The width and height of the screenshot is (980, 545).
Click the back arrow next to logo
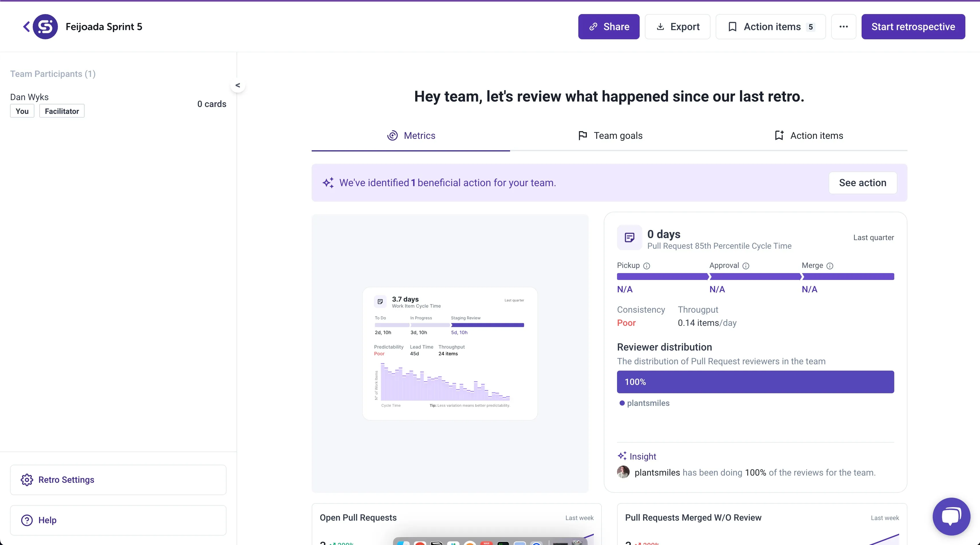click(x=26, y=27)
